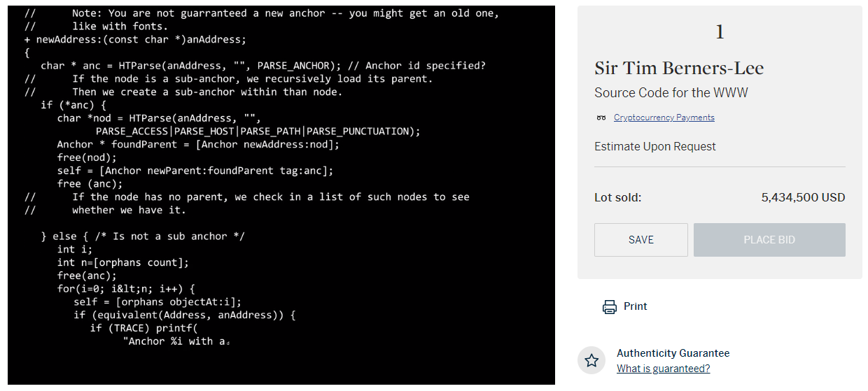The height and width of the screenshot is (391, 868).
Task: Click the glasses icon before Cryptocurrency Payments
Action: [x=601, y=118]
